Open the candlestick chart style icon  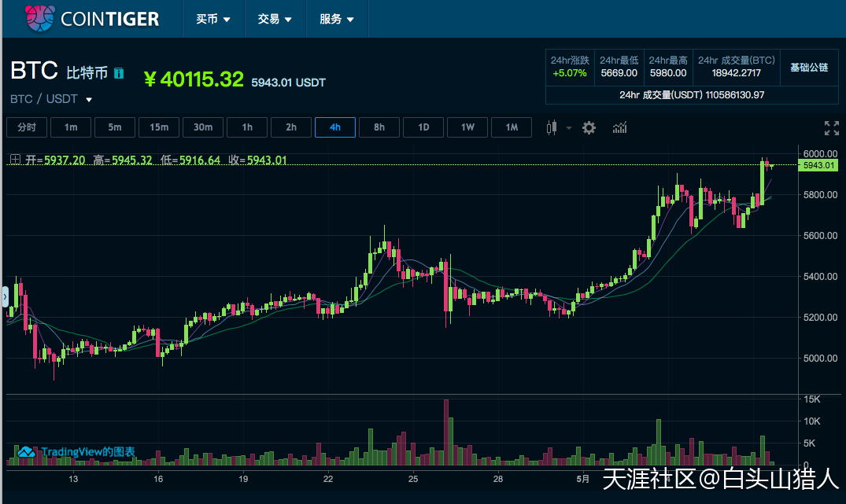click(x=552, y=127)
